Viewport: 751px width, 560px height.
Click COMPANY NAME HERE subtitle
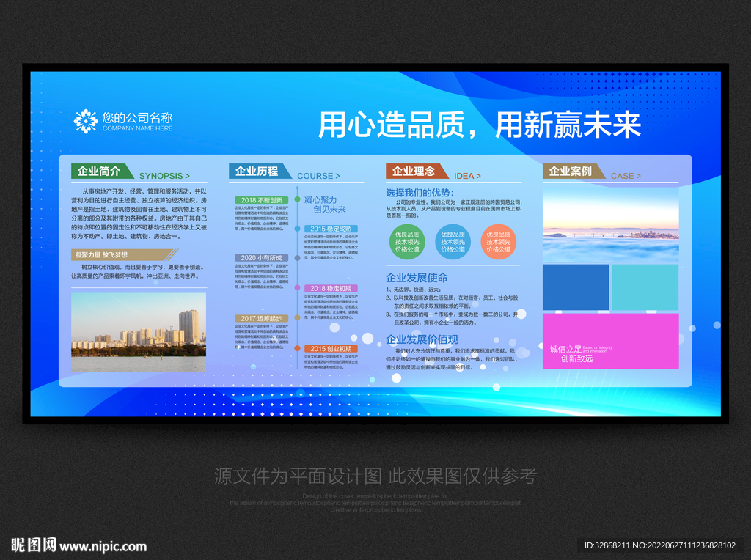point(137,128)
